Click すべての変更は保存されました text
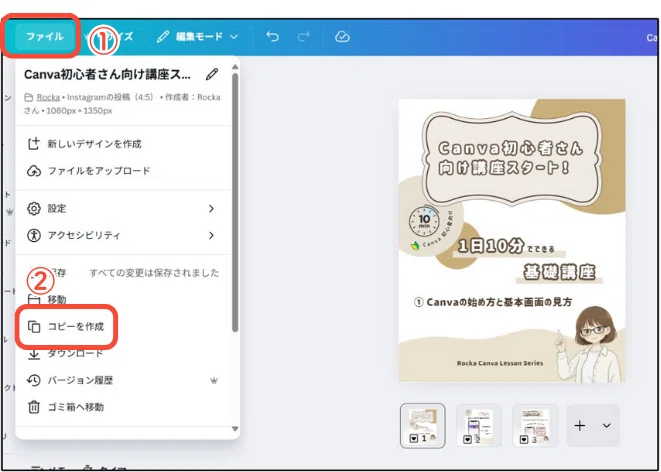 pos(154,273)
